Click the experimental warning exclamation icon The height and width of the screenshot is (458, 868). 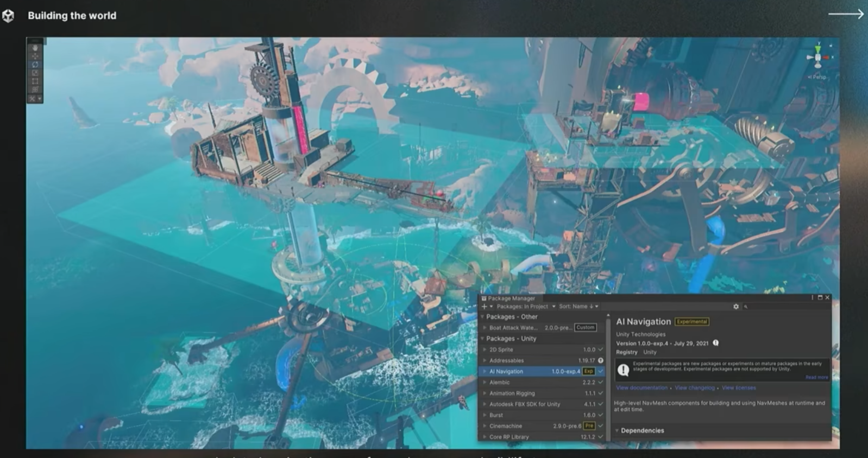(624, 370)
